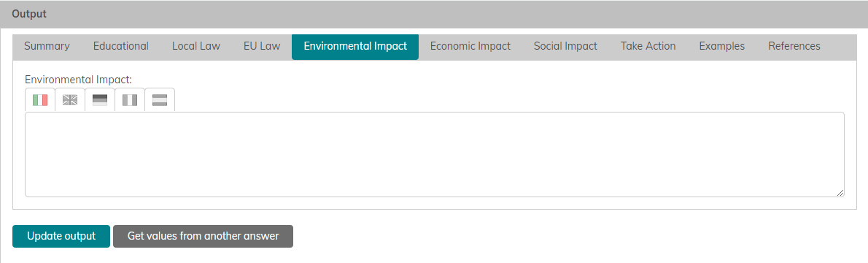
Task: Switch to the UK flag language tab
Action: 70,100
